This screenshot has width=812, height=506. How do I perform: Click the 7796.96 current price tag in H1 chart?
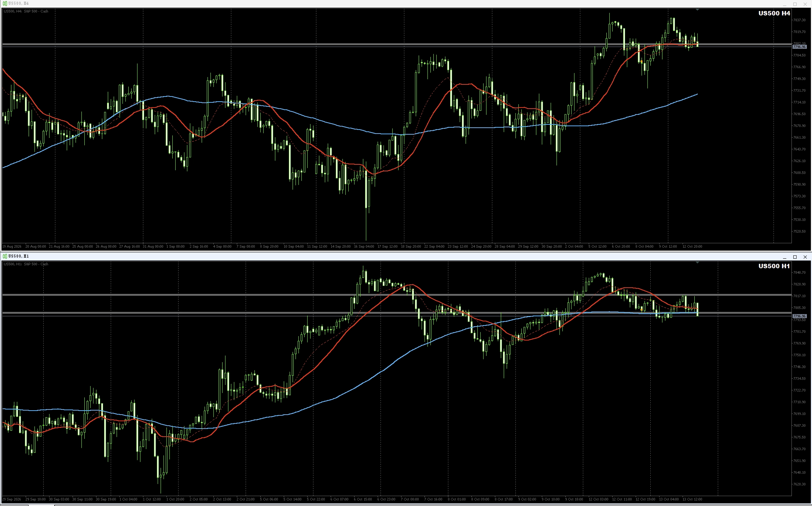pos(799,316)
